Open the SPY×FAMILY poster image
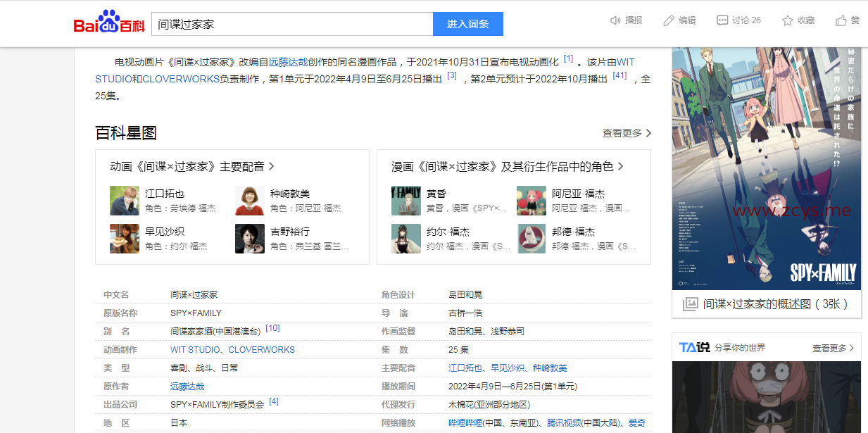Viewport: 868px width, 433px height. (x=767, y=168)
